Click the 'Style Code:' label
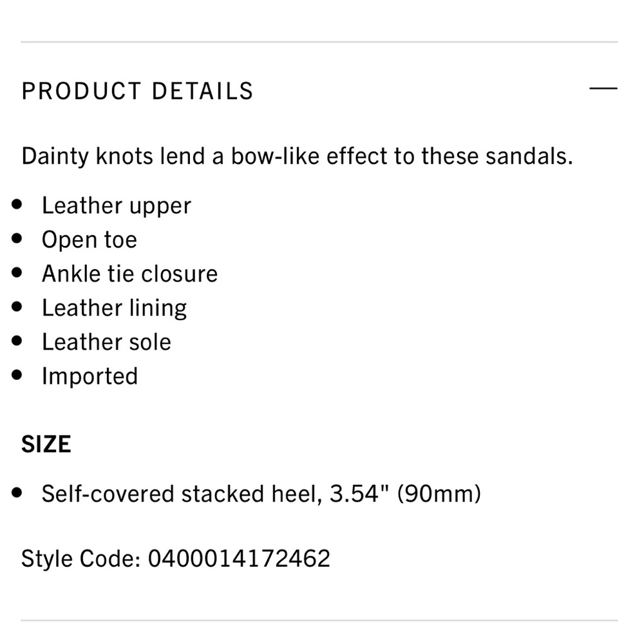The width and height of the screenshot is (644, 644). (x=80, y=558)
